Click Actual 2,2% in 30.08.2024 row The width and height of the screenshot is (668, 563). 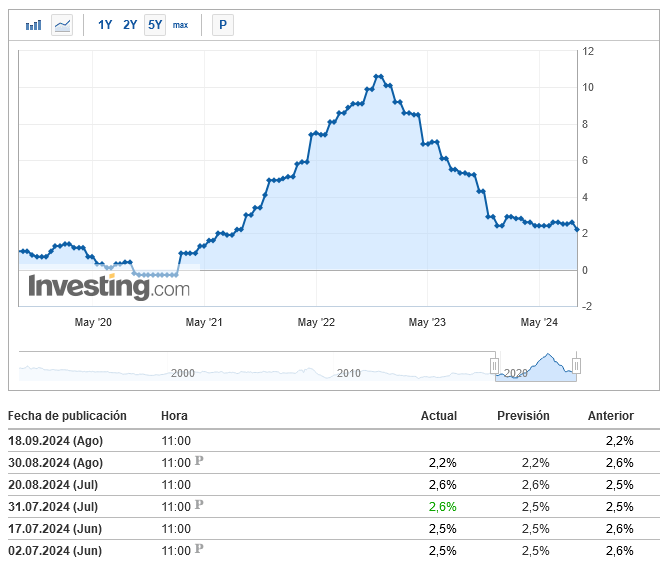tap(443, 463)
